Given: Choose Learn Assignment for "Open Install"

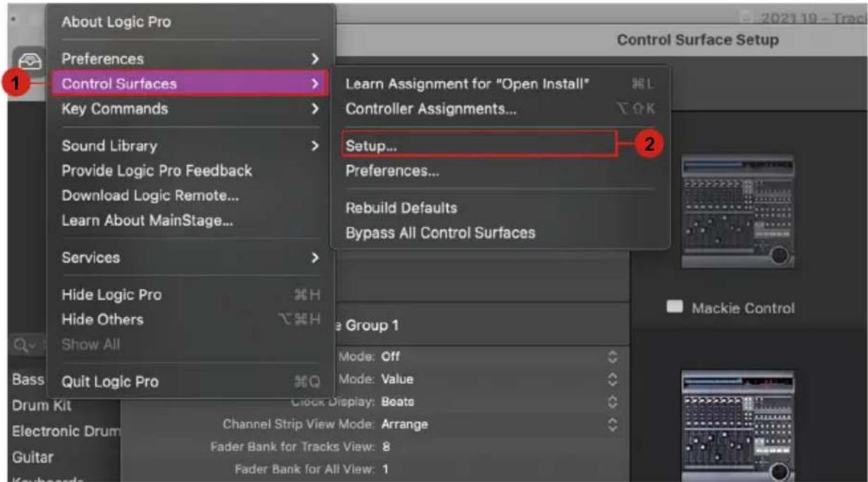Looking at the screenshot, I should [x=499, y=84].
